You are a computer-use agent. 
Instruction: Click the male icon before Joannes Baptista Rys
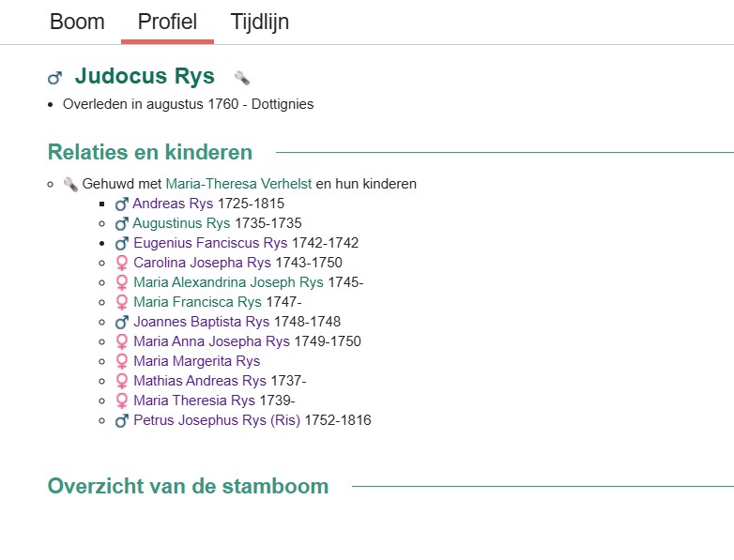point(121,322)
